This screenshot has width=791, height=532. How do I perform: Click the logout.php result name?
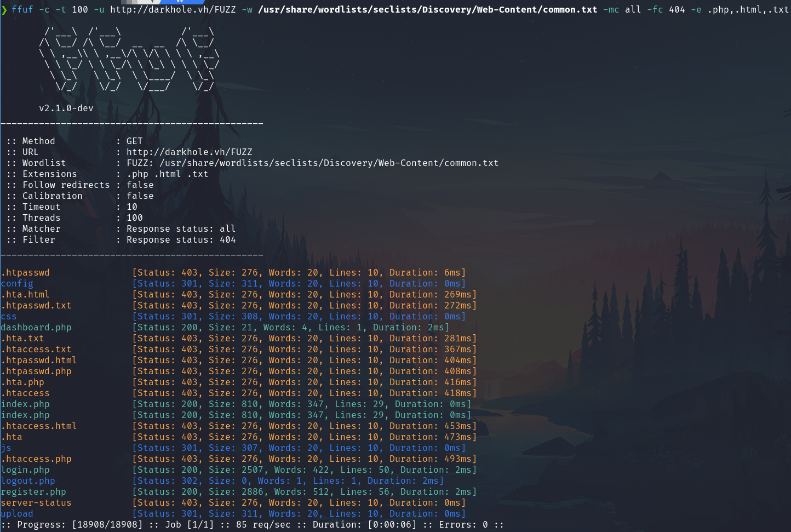(x=28, y=481)
